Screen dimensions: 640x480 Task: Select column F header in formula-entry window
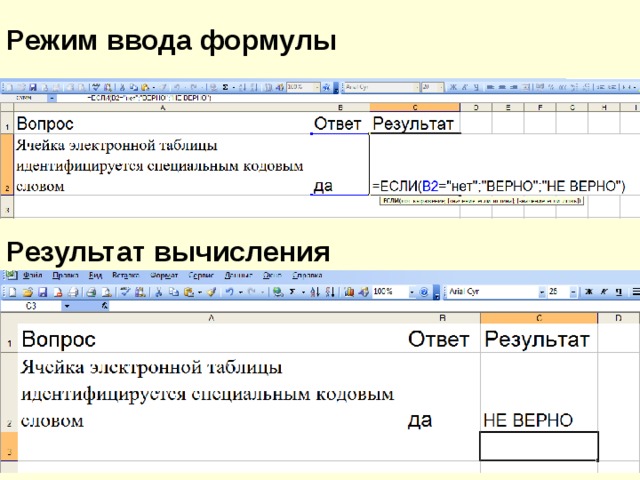coord(540,107)
